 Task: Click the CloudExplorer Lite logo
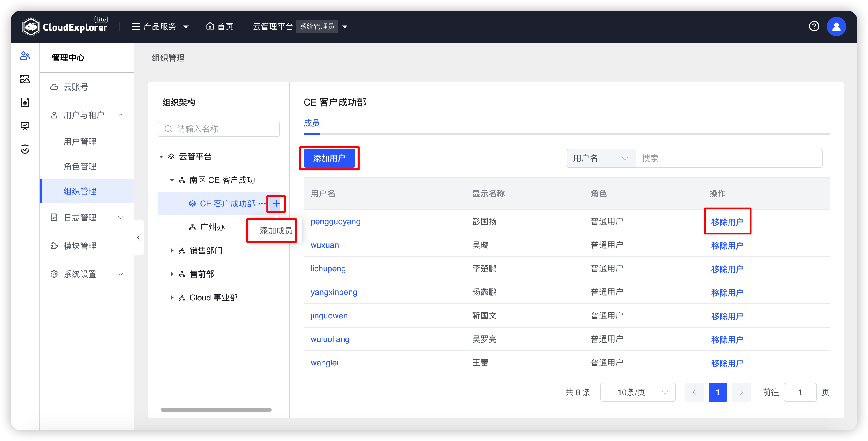(65, 26)
